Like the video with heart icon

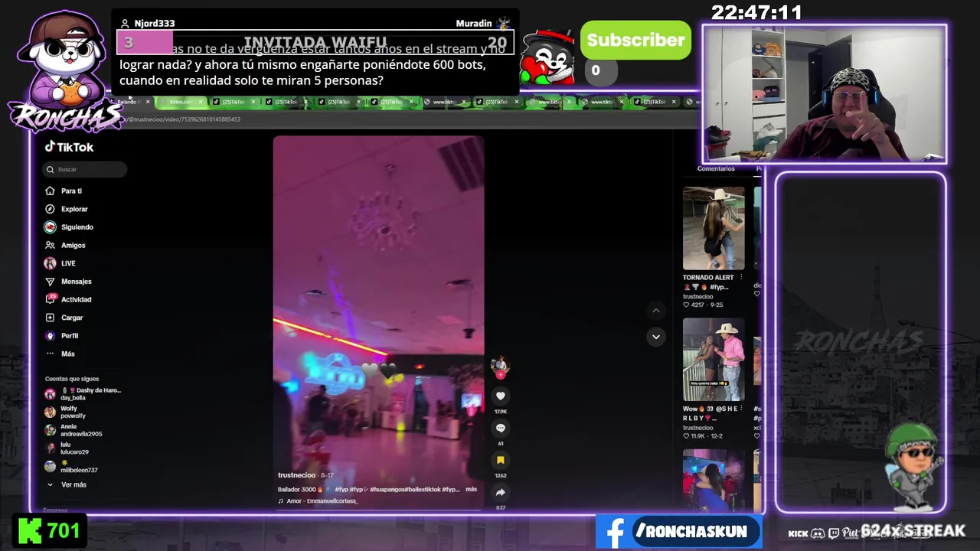click(500, 396)
